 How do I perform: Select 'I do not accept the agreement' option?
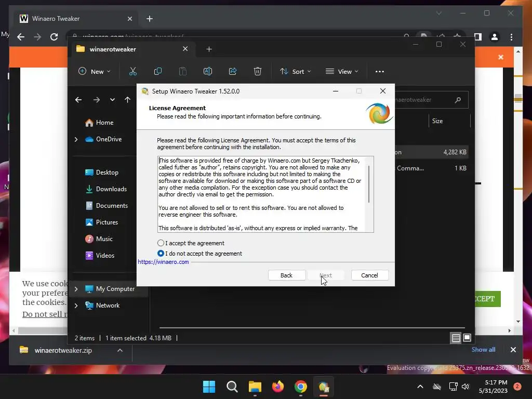pyautogui.click(x=161, y=254)
